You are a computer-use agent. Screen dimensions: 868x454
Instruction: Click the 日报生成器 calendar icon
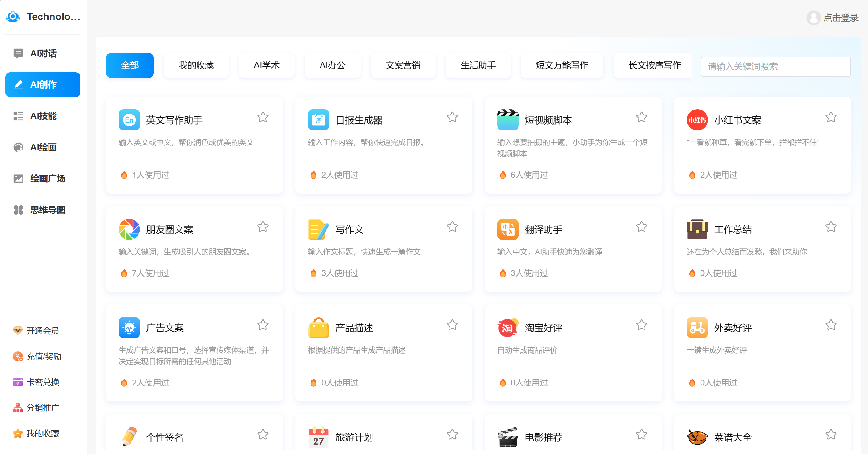pos(318,120)
